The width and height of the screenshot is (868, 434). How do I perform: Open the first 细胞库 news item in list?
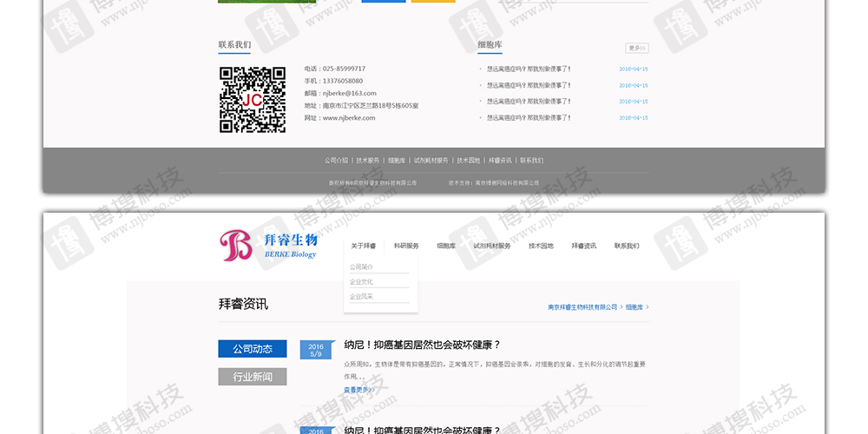pyautogui.click(x=528, y=69)
